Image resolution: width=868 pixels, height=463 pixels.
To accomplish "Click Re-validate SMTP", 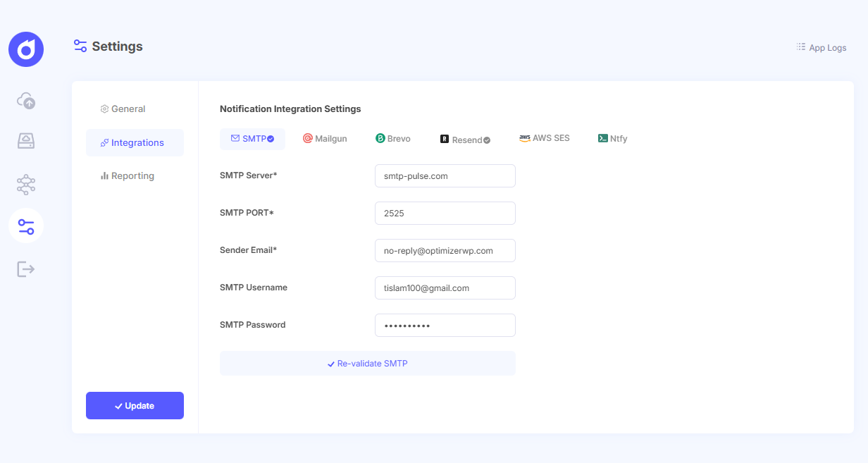I will point(367,363).
